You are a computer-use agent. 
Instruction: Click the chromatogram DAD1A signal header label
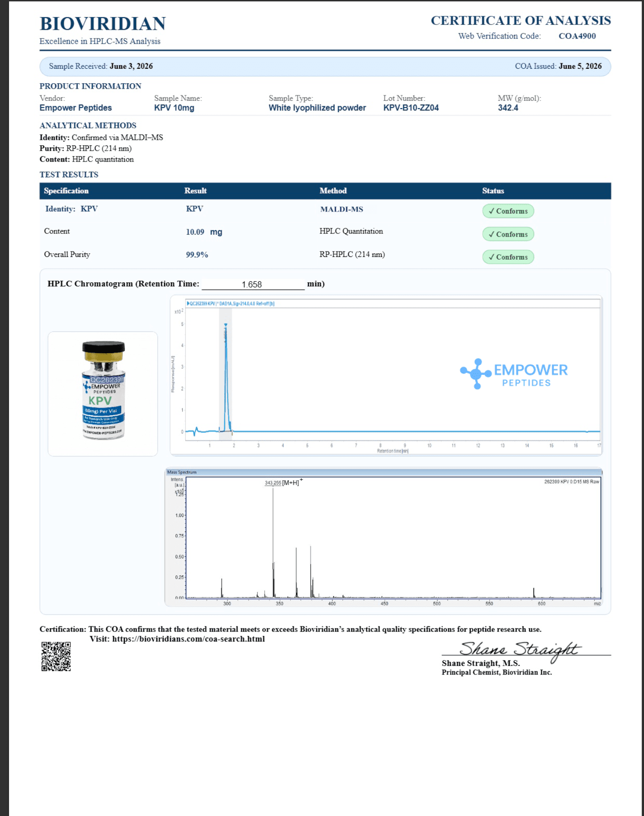tap(231, 304)
